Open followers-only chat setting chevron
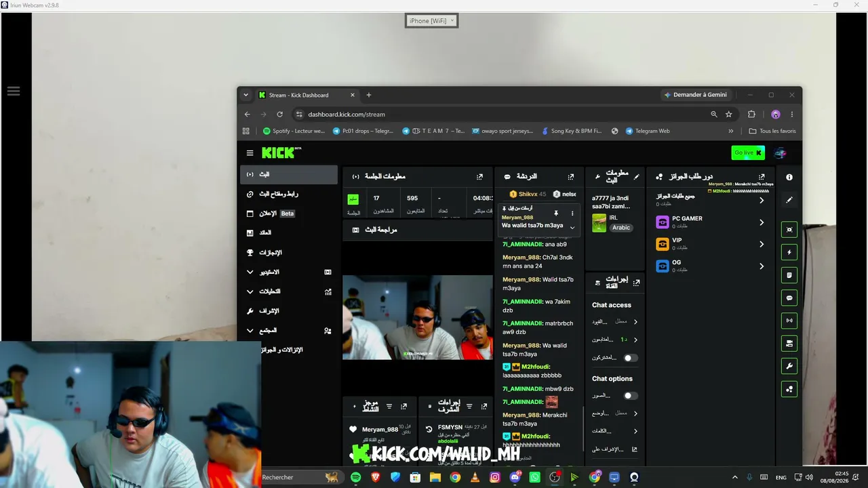 point(635,340)
